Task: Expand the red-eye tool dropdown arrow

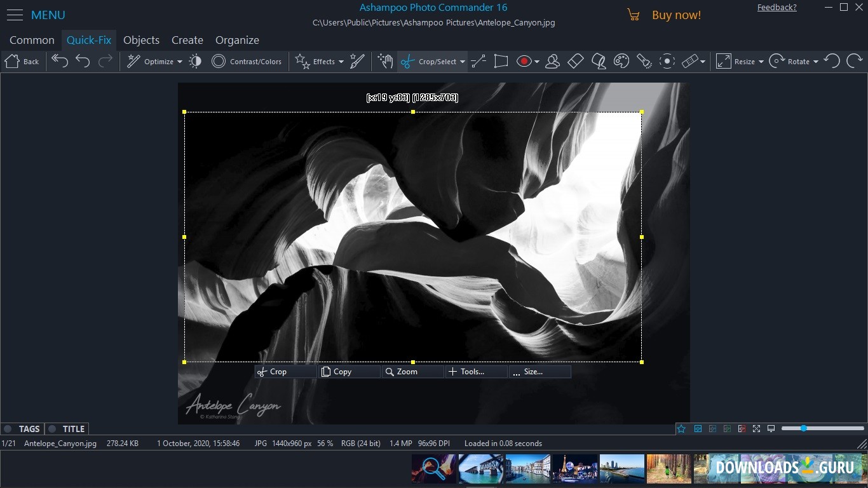Action: [x=537, y=62]
